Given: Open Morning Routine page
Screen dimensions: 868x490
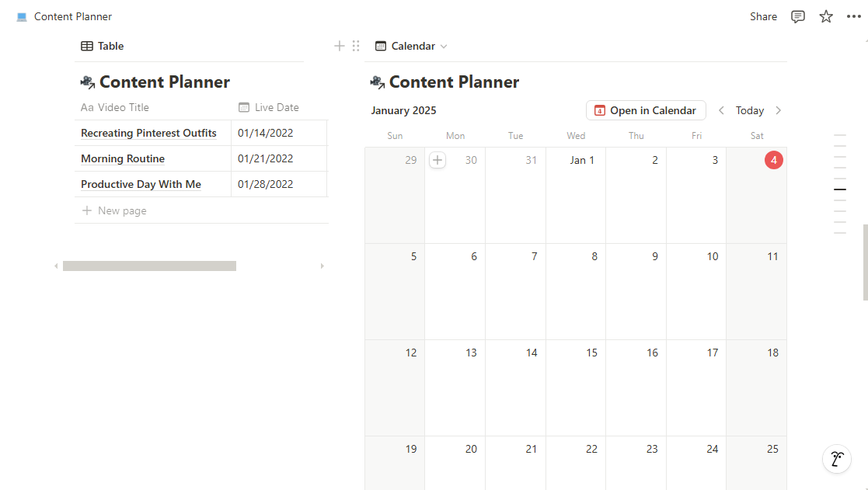Looking at the screenshot, I should tap(123, 158).
